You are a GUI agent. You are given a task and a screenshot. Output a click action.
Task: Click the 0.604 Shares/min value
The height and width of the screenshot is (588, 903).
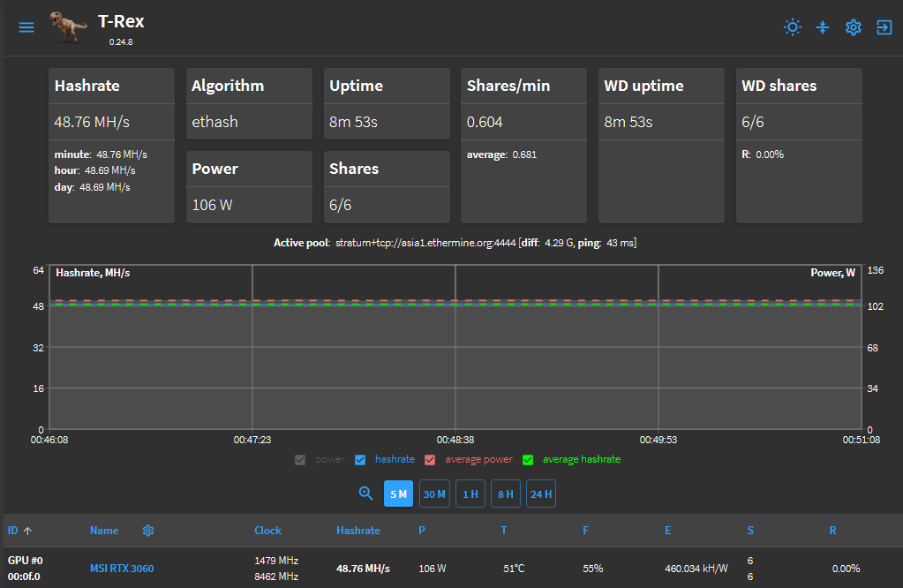click(485, 122)
